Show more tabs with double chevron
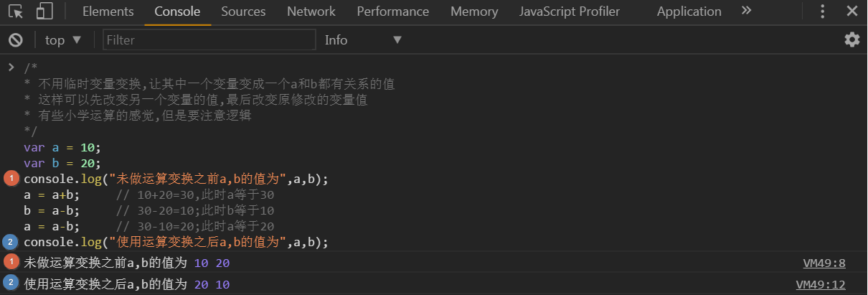The width and height of the screenshot is (868, 295). (x=746, y=11)
